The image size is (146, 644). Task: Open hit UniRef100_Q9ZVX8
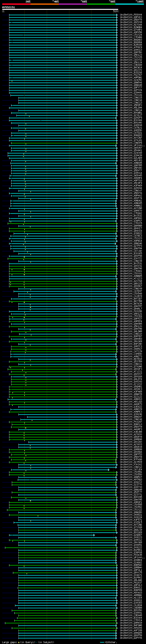[131, 22]
